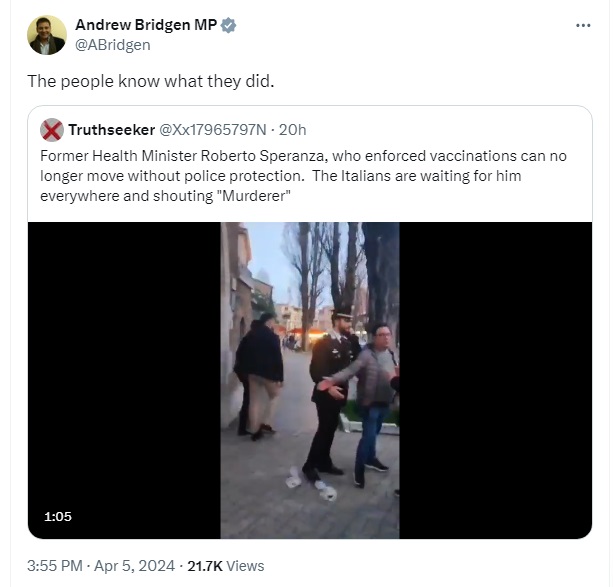Click the Apr 5, 2024 date
The height and width of the screenshot is (587, 613).
pos(134,566)
